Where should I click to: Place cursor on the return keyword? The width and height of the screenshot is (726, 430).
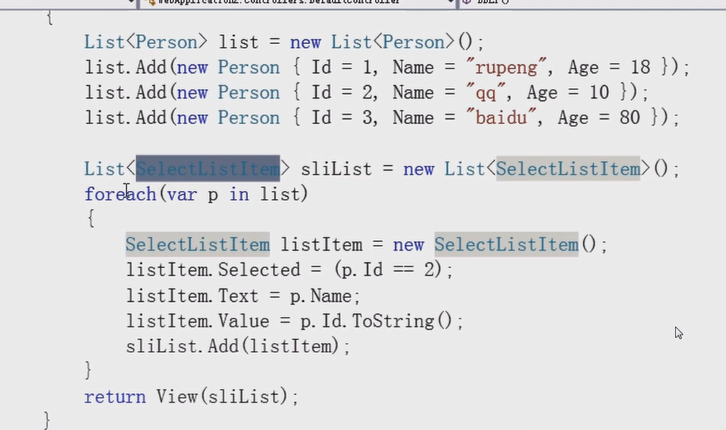pyautogui.click(x=114, y=396)
